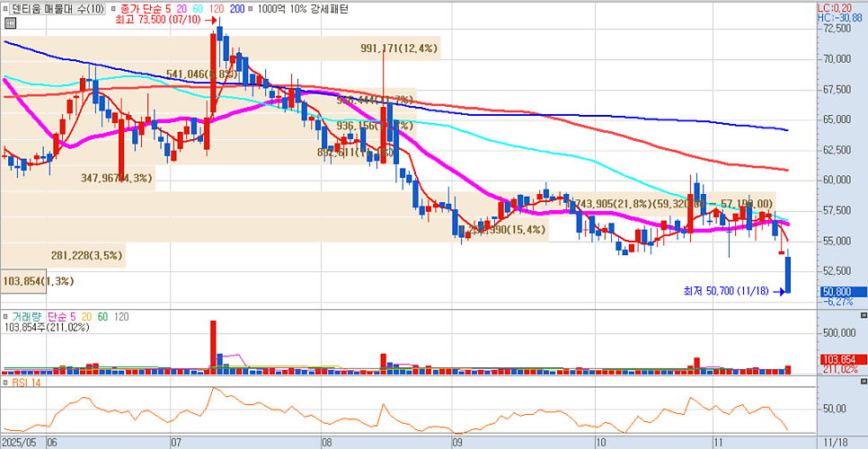The height and width of the screenshot is (449, 868).
Task: Click the 103,854주(211,02%) volume readout
Action: pyautogui.click(x=47, y=327)
